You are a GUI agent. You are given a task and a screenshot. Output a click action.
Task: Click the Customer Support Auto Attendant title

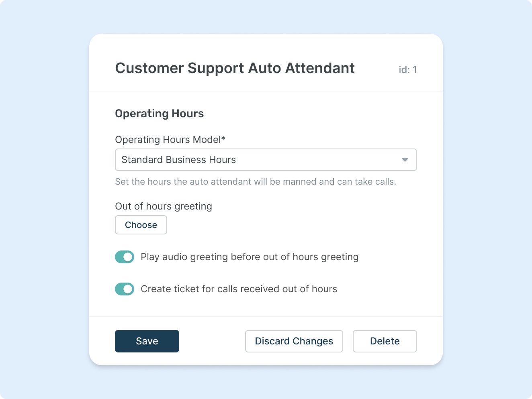(x=235, y=68)
